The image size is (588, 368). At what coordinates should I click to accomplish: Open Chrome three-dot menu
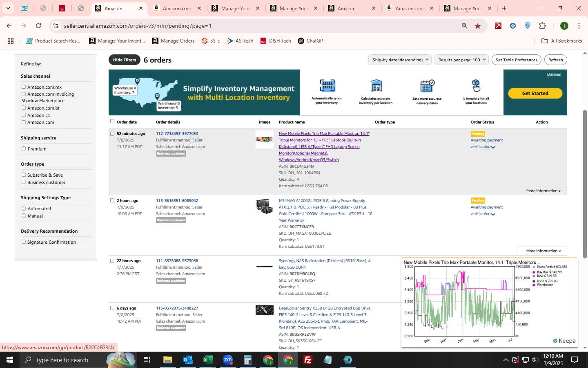pos(579,26)
